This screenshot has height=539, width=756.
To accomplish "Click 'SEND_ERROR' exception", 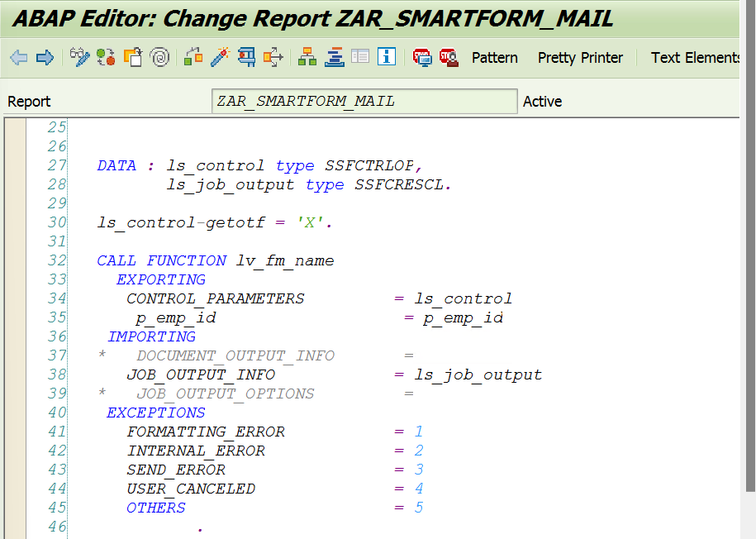I will coord(176,470).
